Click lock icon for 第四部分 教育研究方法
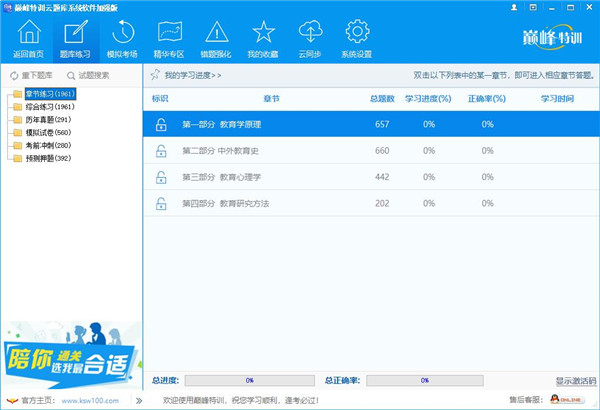The image size is (600, 410). point(159,203)
